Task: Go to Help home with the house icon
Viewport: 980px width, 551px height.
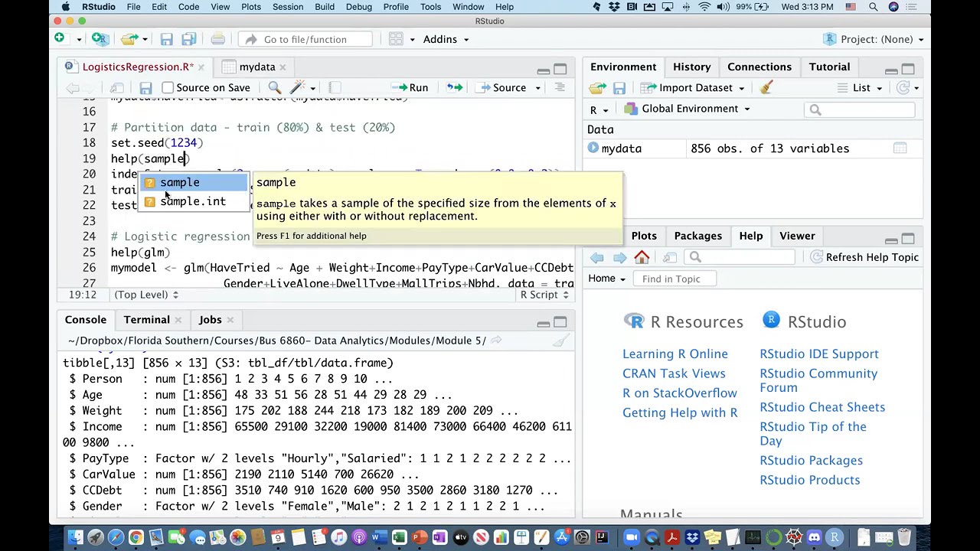Action: [642, 257]
